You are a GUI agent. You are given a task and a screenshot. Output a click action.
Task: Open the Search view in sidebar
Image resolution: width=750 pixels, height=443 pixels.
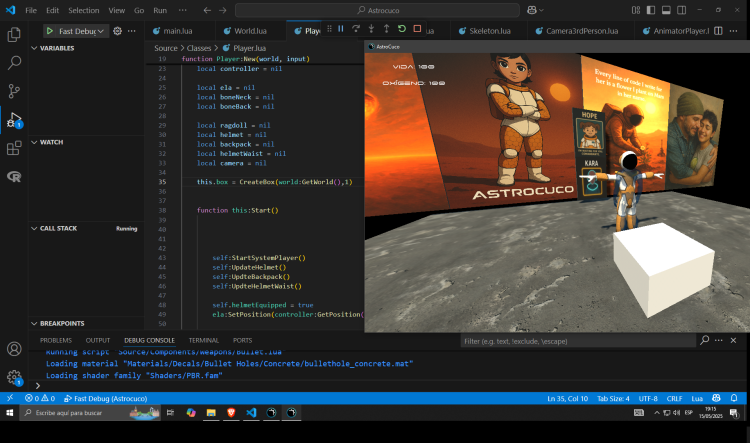(x=14, y=62)
